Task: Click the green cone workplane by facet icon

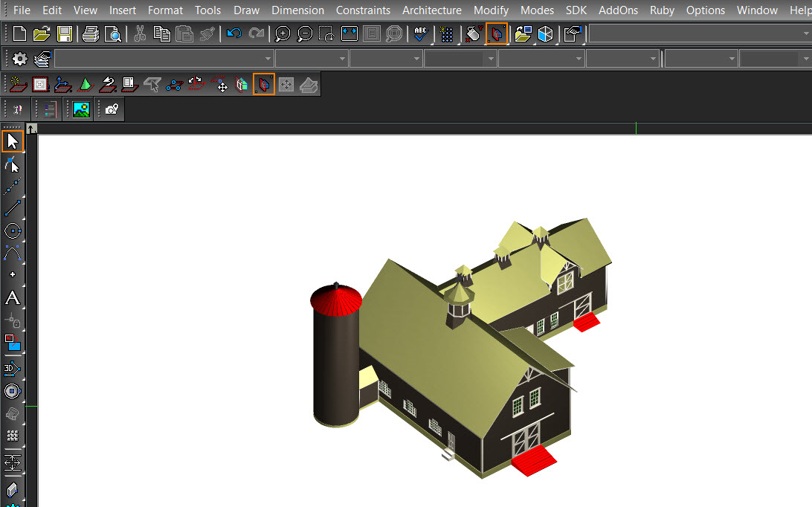Action: click(x=86, y=85)
